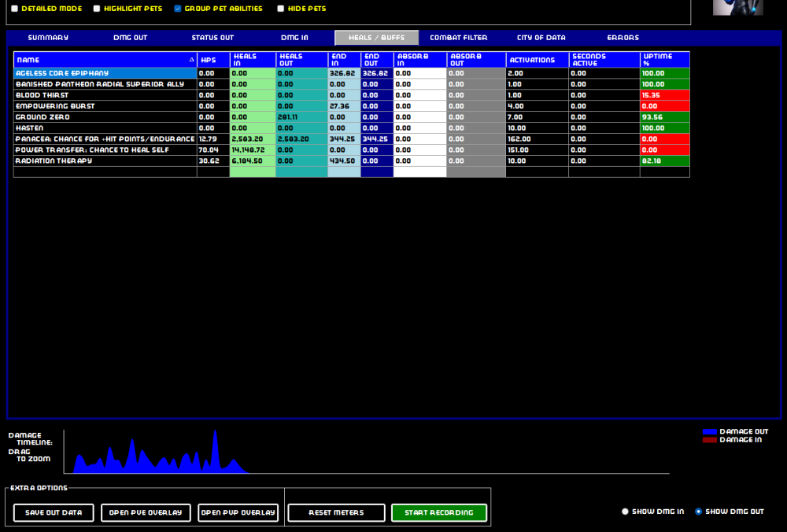Image resolution: width=787 pixels, height=532 pixels.
Task: Switch to the Summary tab
Action: pyautogui.click(x=48, y=38)
